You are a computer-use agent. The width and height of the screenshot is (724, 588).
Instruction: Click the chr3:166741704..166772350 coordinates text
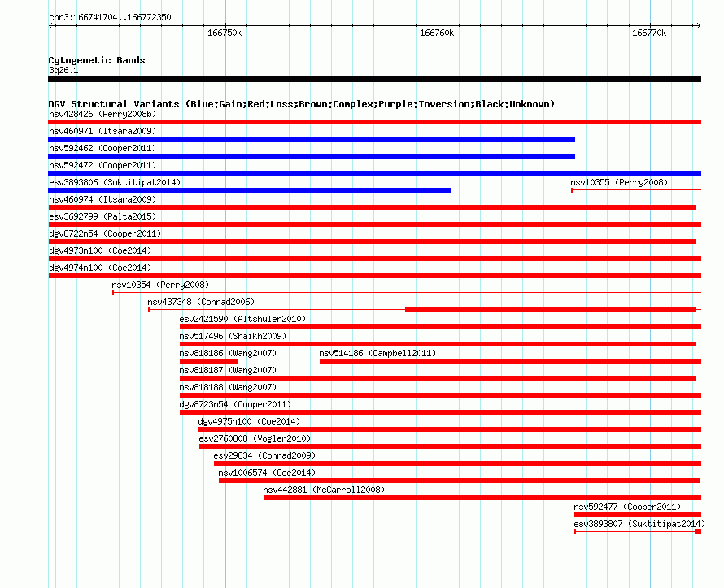[x=110, y=17]
